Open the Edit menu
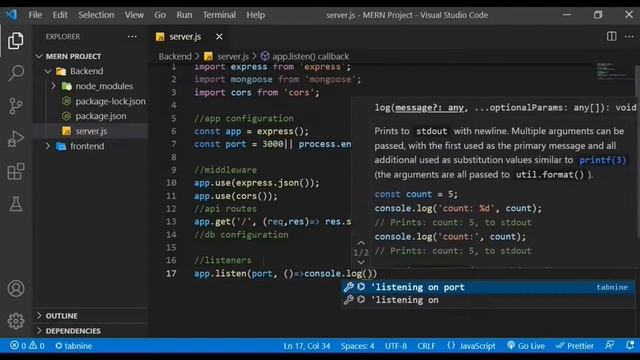Screen dimensions: 640x360 coord(60,15)
